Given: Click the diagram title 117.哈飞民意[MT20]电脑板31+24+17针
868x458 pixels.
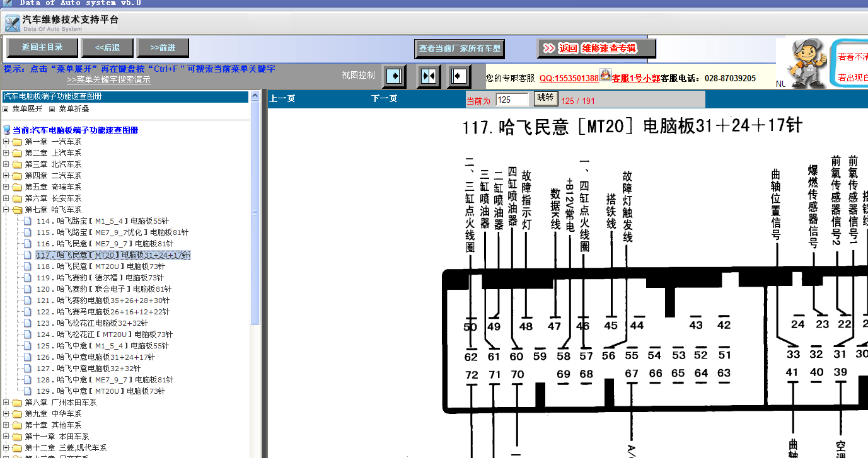Looking at the screenshot, I should (632, 126).
